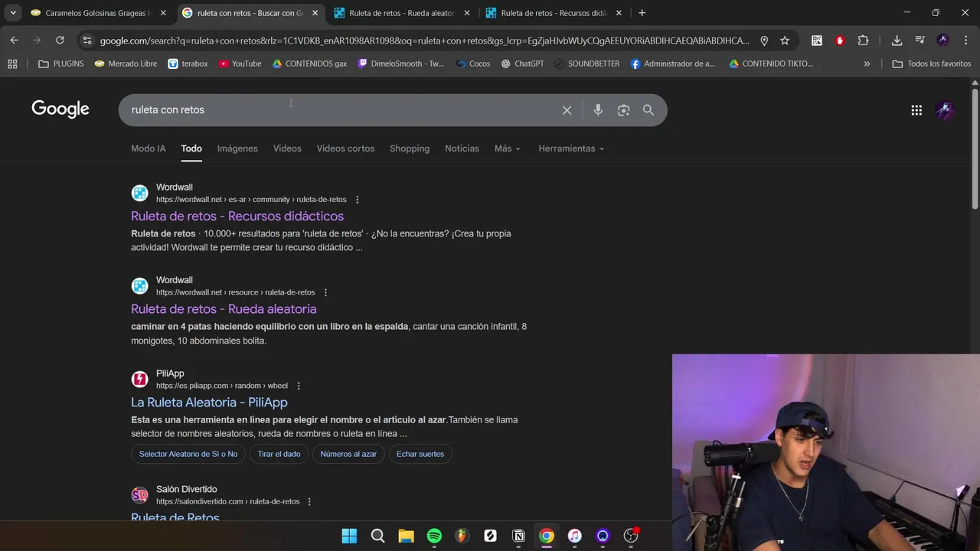
Task: Expand the Más dropdown
Action: pos(508,148)
